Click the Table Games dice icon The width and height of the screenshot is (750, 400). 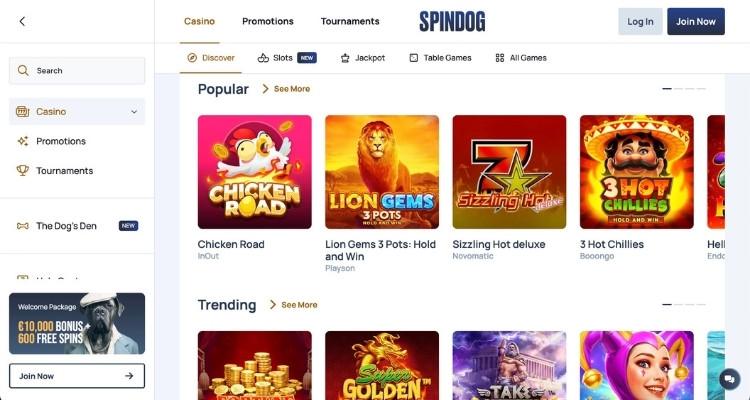(414, 58)
